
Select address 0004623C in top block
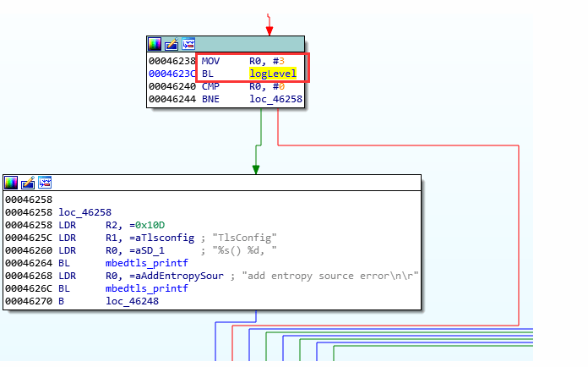[171, 74]
